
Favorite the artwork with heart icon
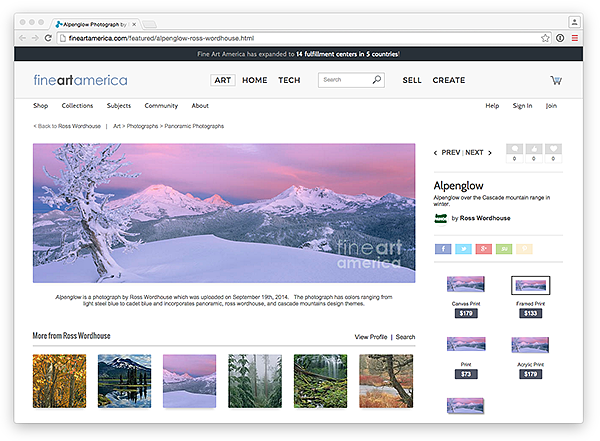coord(555,150)
